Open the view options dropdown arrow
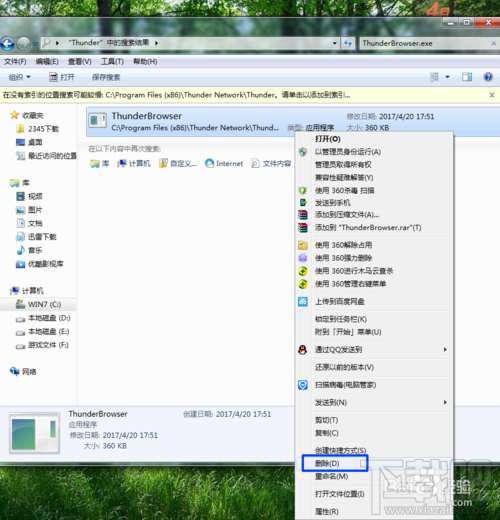 tap(447, 77)
